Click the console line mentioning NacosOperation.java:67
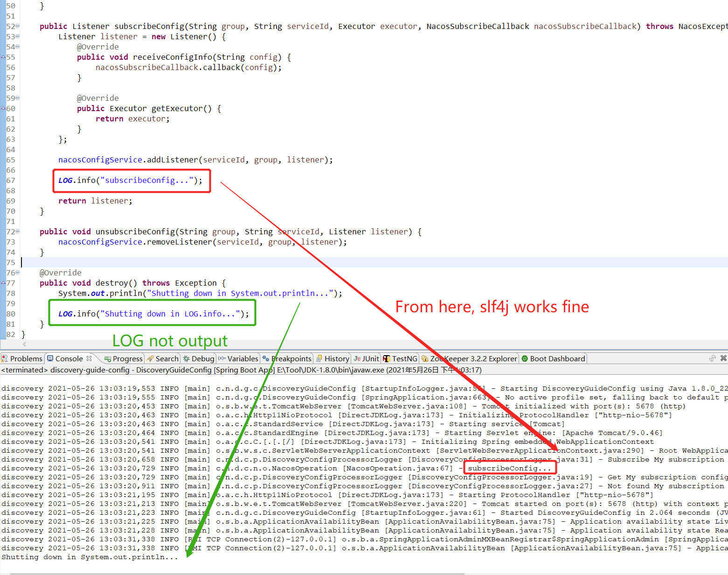This screenshot has width=728, height=575. point(277,468)
